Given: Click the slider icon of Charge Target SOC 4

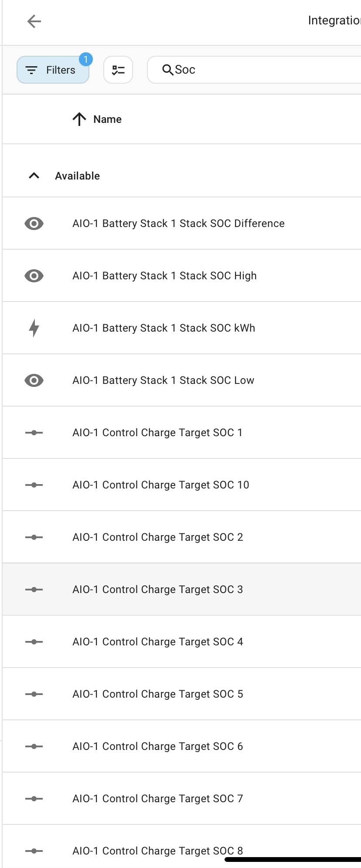Looking at the screenshot, I should click(34, 642).
